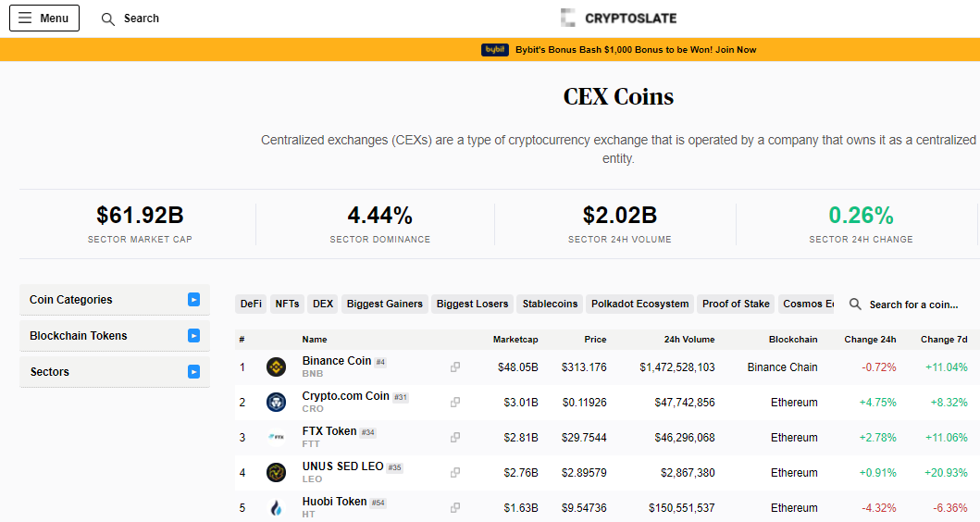The height and width of the screenshot is (522, 980).
Task: Select the Stablecoins tag
Action: (x=550, y=304)
